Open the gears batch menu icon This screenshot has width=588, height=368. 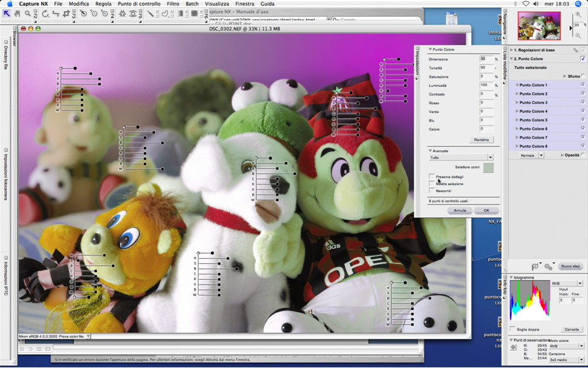(x=548, y=266)
